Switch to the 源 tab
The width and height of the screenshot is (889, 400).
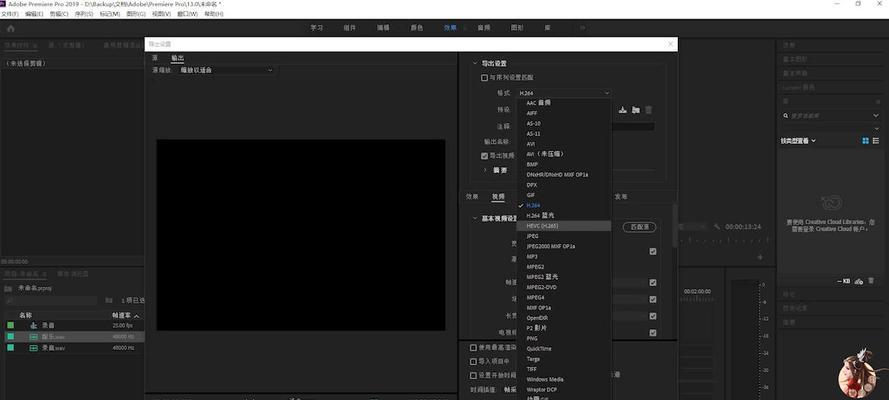(x=155, y=58)
